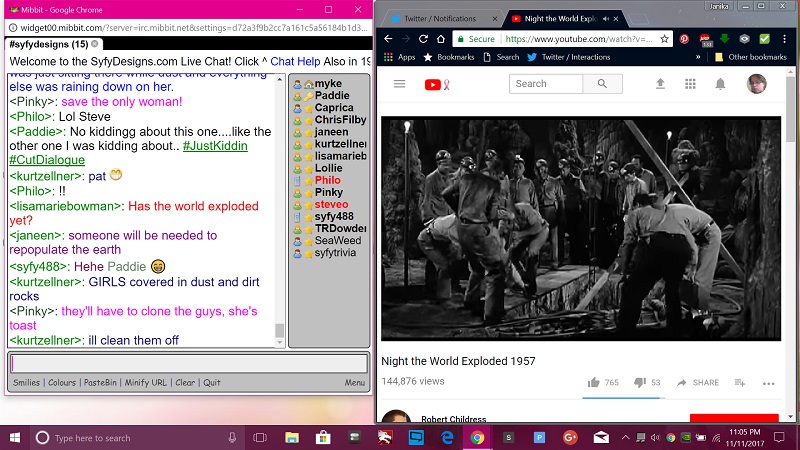Open Microsoft Store from the taskbar
The image size is (800, 450).
pyautogui.click(x=323, y=438)
